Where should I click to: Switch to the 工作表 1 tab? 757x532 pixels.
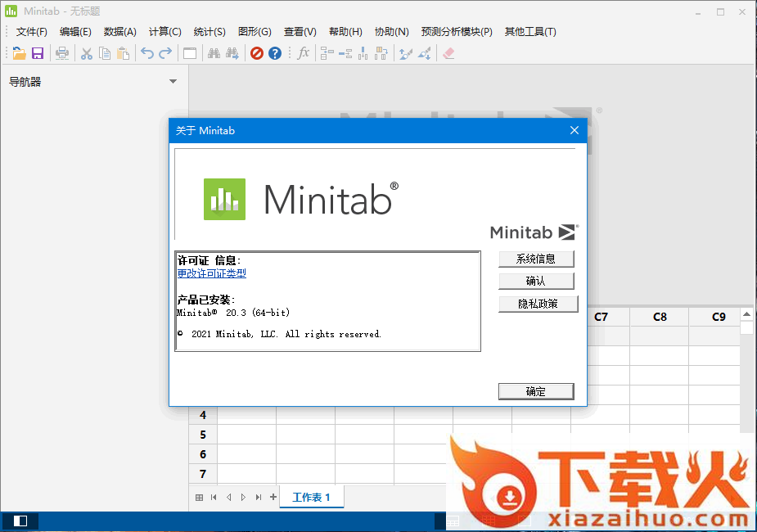tap(312, 498)
